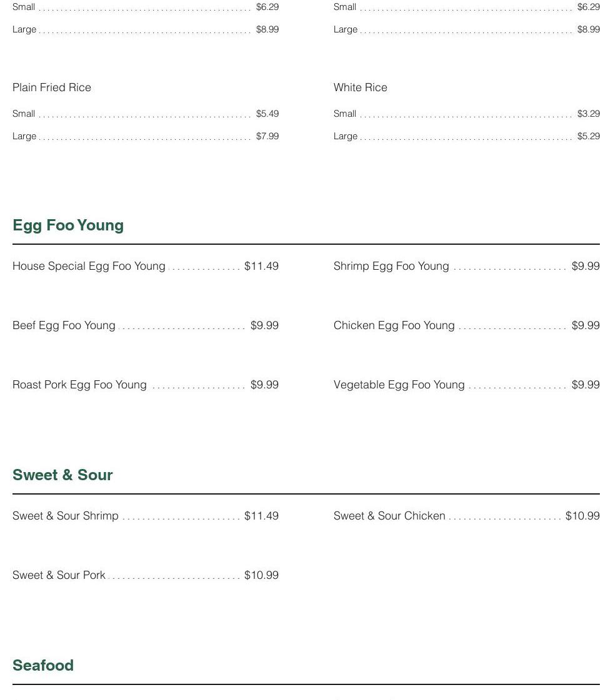Choose Vegetable Egg Foo Young

[x=399, y=385]
